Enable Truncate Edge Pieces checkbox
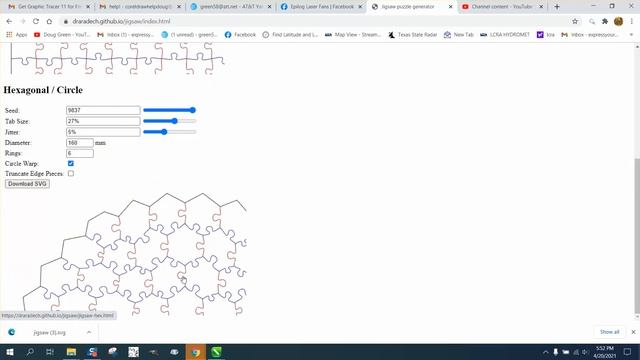The image size is (640, 360). coord(71,173)
